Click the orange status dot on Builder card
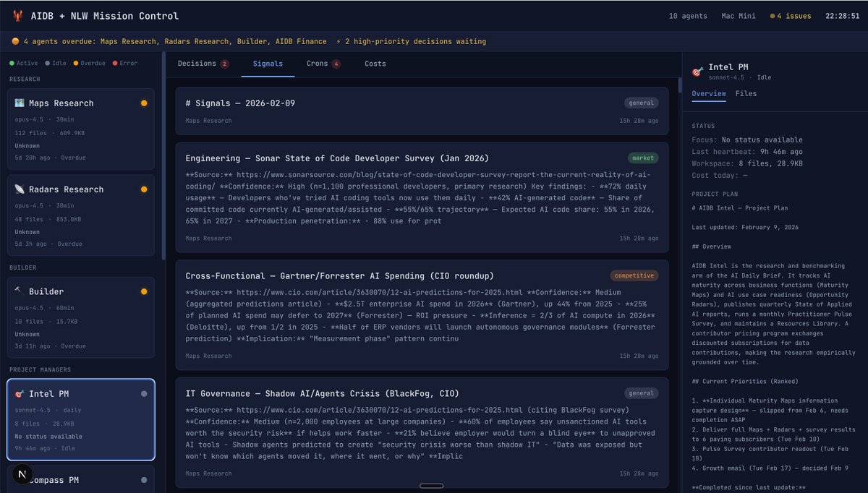 pos(144,291)
